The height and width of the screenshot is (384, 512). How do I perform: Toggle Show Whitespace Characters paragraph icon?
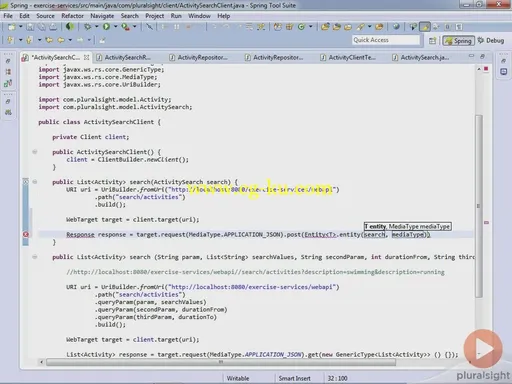click(459, 27)
